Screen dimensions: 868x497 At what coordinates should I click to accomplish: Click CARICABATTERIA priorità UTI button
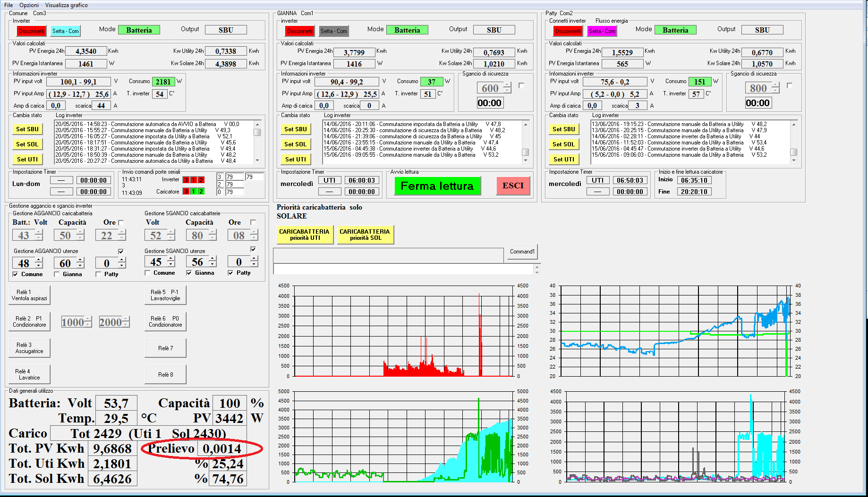(x=305, y=235)
